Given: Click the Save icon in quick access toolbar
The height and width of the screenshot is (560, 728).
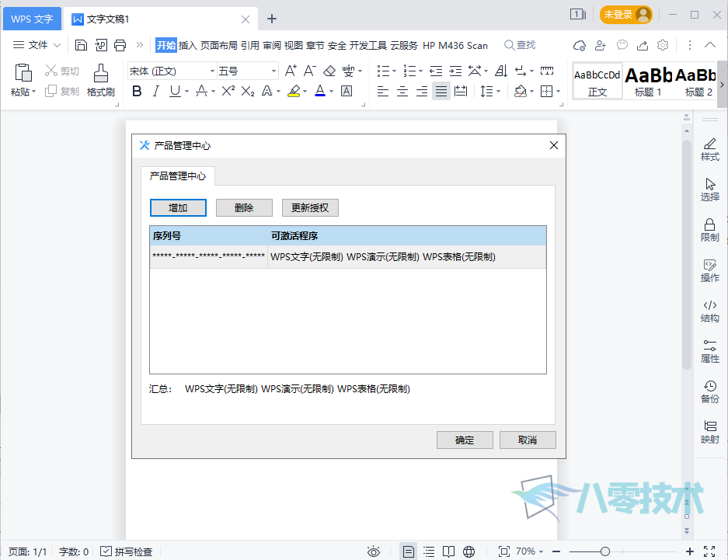Looking at the screenshot, I should click(82, 45).
